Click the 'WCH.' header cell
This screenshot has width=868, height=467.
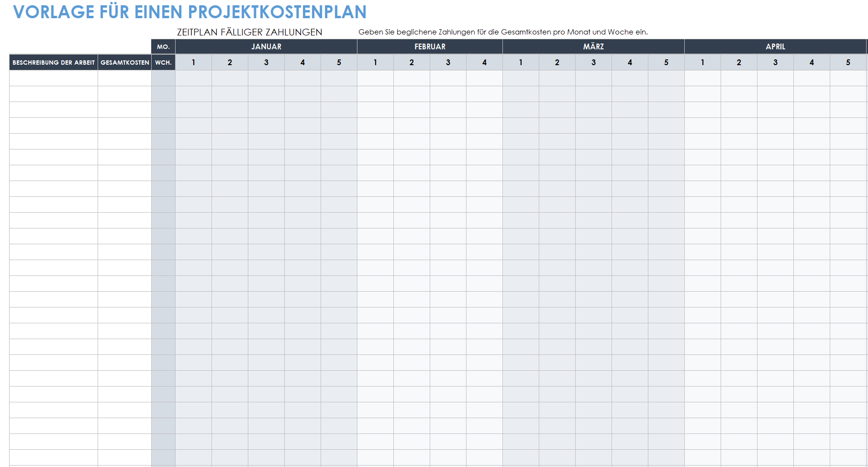click(x=163, y=62)
